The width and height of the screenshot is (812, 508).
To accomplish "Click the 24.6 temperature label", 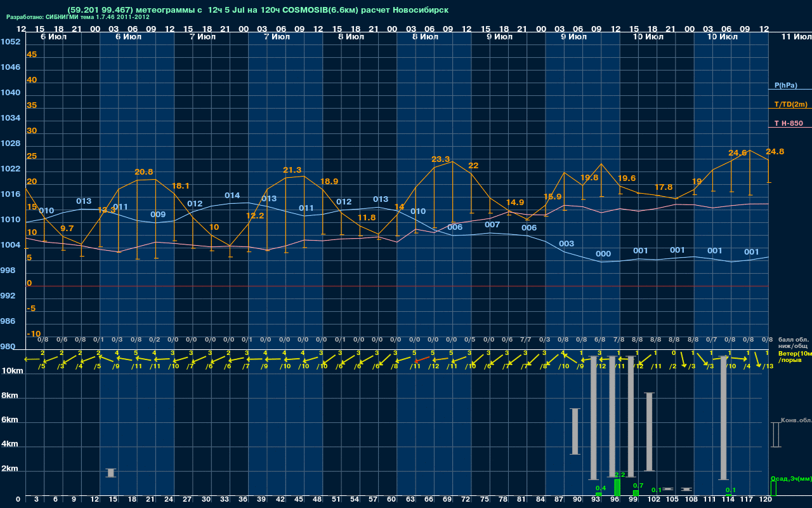I will coord(737,152).
